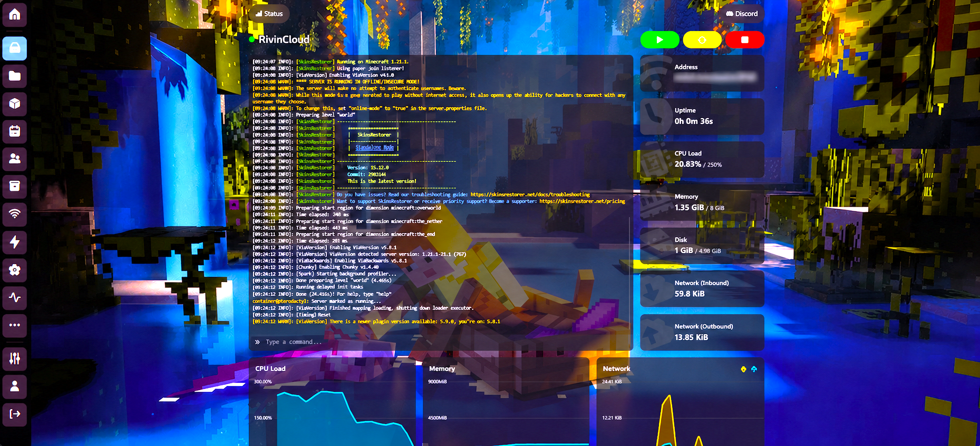Open the Status button
The width and height of the screenshot is (980, 446).
[269, 14]
